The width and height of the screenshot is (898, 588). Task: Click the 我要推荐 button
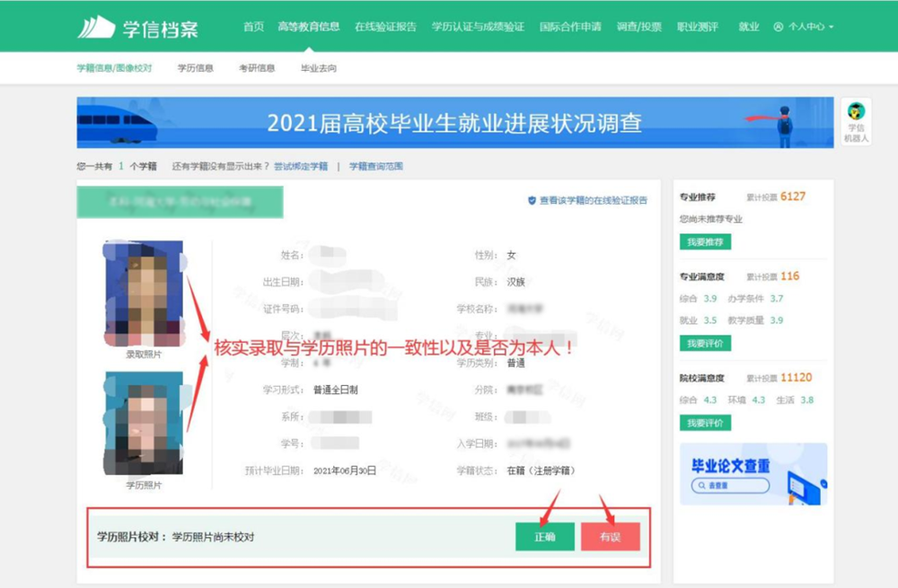[705, 241]
